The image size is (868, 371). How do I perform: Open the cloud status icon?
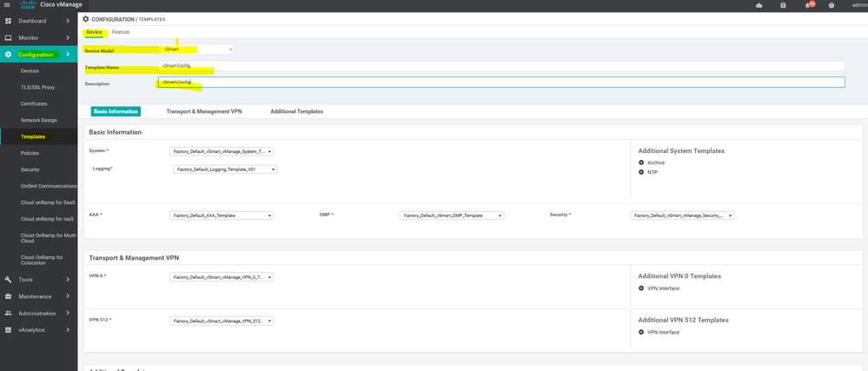(x=759, y=5)
